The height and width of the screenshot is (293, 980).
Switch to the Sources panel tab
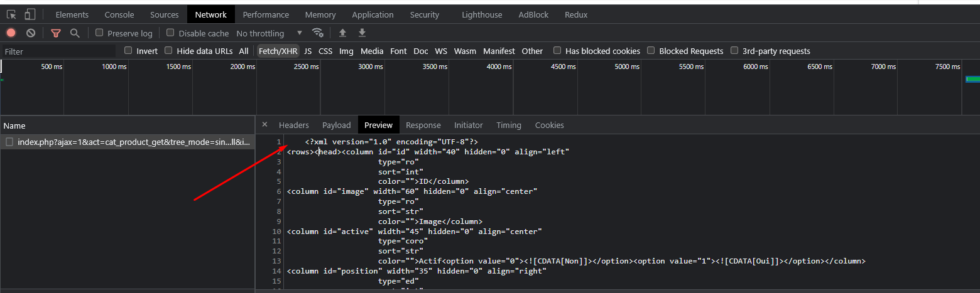(x=165, y=14)
